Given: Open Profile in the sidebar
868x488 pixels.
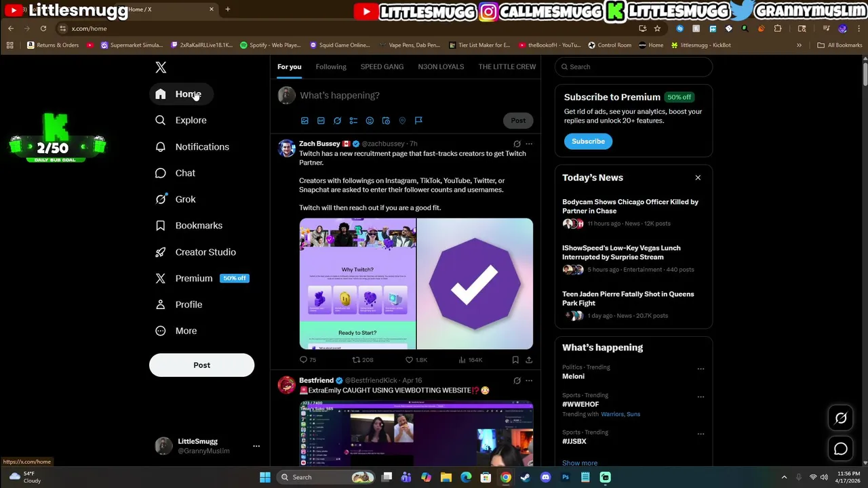Looking at the screenshot, I should pyautogui.click(x=179, y=304).
